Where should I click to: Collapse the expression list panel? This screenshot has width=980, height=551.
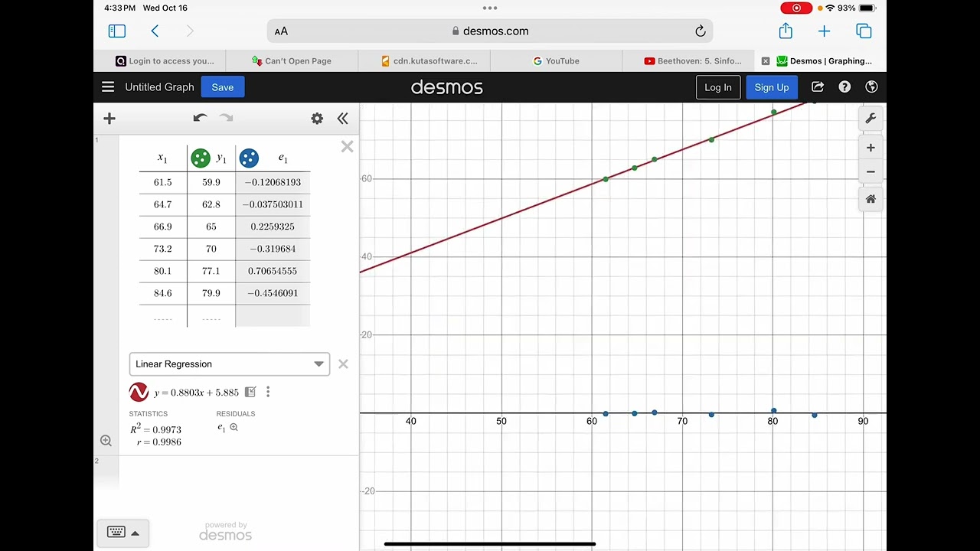tap(342, 119)
